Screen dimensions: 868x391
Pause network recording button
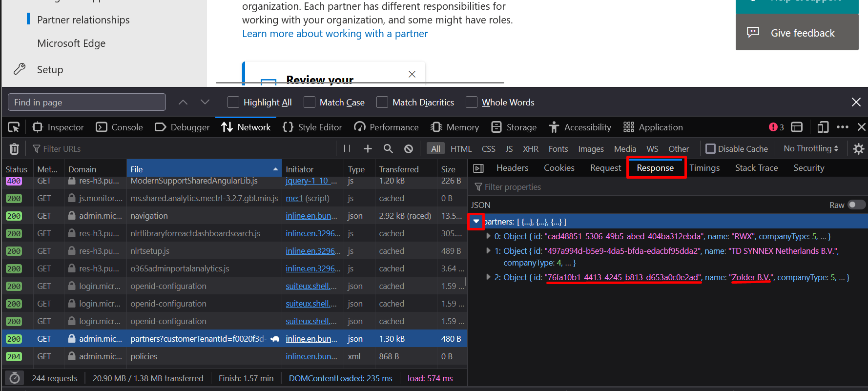coord(347,149)
